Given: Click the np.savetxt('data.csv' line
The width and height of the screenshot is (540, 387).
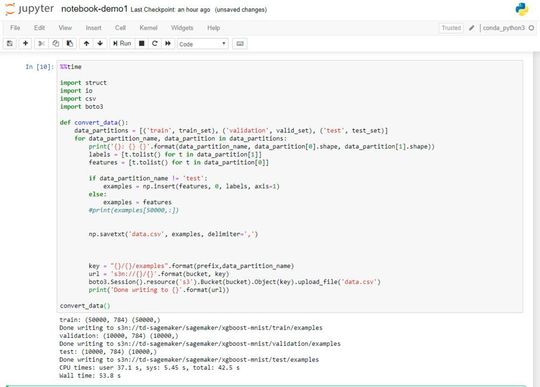Looking at the screenshot, I should click(173, 234).
